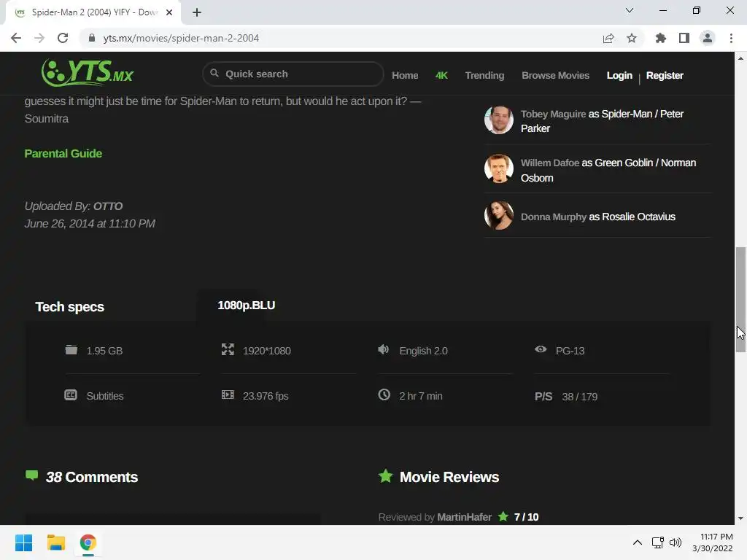Click Tobey Maguire's cast photo
The width and height of the screenshot is (747, 560).
click(499, 120)
